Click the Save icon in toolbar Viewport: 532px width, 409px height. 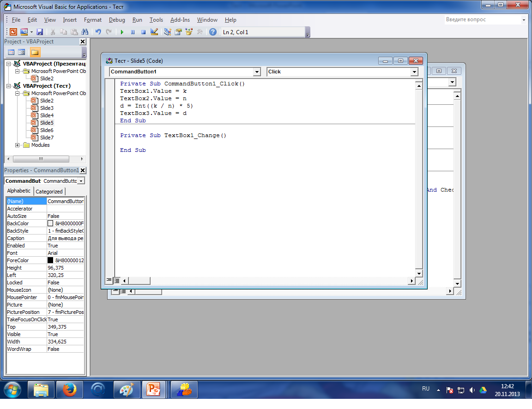tap(40, 32)
